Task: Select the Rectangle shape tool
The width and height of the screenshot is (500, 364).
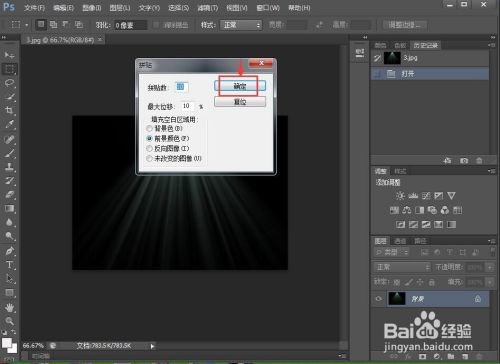Action: click(x=9, y=293)
